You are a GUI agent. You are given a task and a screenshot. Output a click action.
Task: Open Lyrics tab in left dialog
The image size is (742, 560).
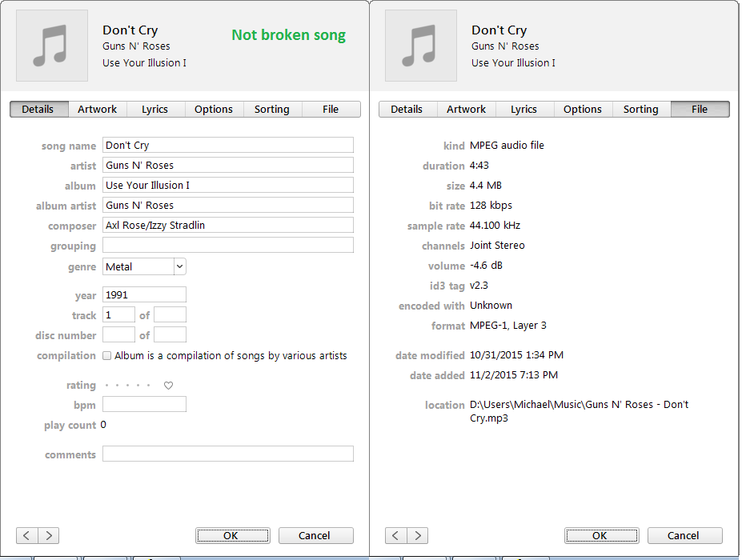click(x=156, y=110)
